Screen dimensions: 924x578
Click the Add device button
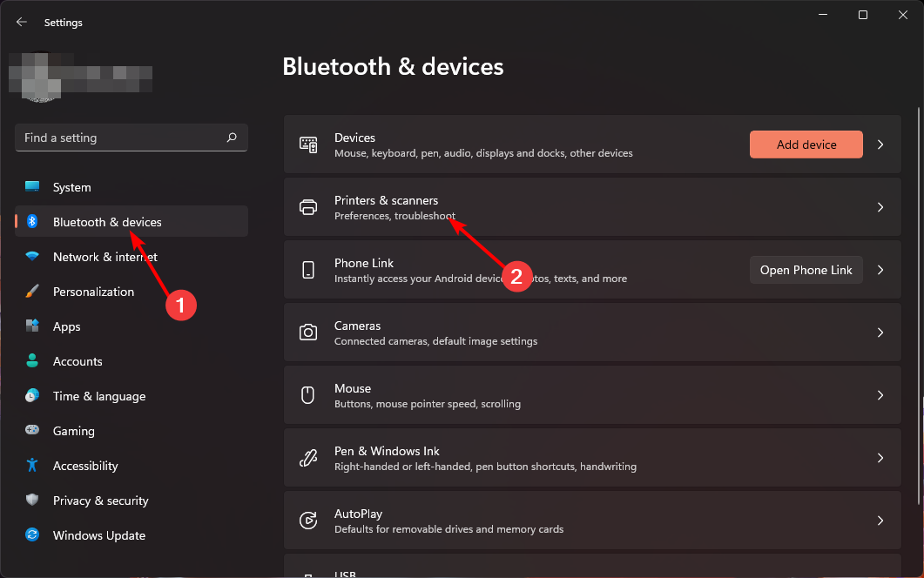click(x=806, y=144)
